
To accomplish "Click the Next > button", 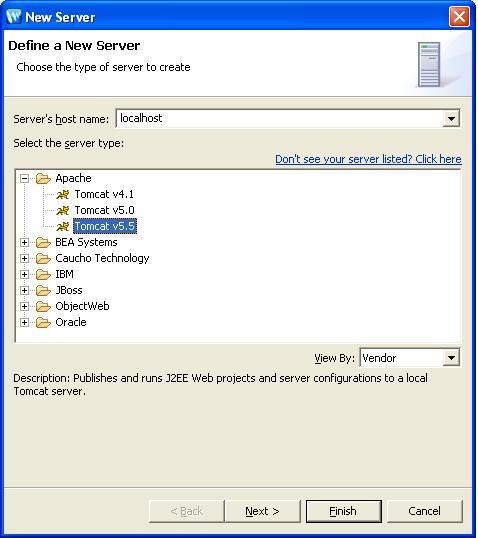I will (x=263, y=511).
